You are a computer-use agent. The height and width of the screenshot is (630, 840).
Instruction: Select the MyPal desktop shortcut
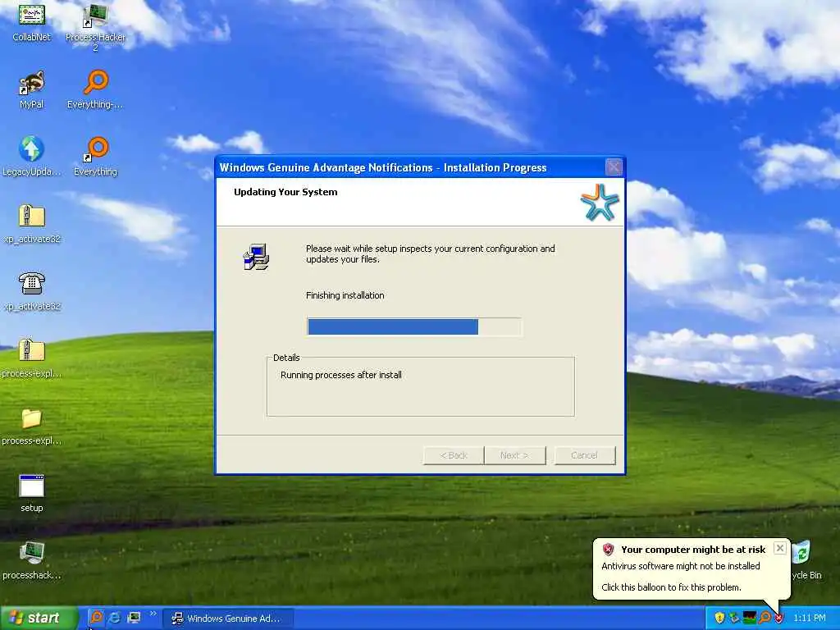32,89
